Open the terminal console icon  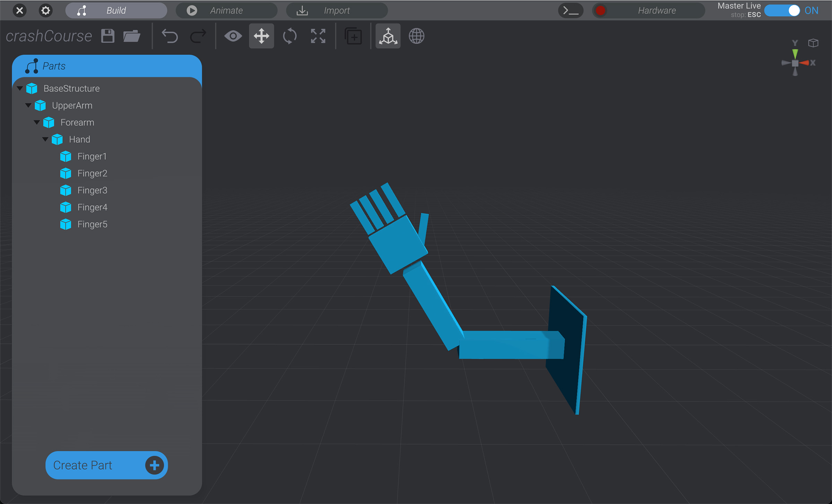(571, 10)
